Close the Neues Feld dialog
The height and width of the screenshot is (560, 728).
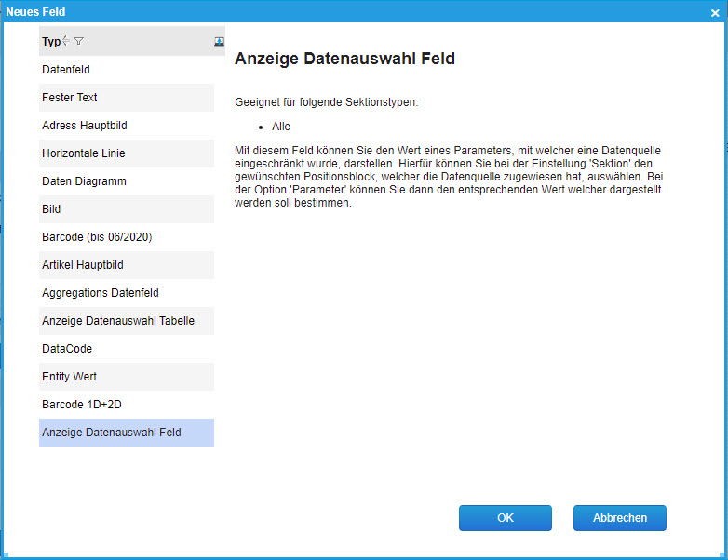click(x=714, y=12)
